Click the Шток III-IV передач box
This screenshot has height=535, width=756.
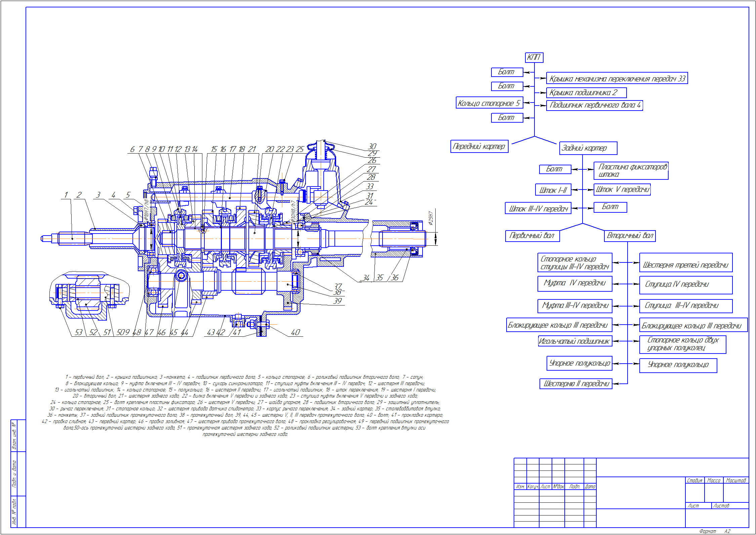pyautogui.click(x=538, y=209)
